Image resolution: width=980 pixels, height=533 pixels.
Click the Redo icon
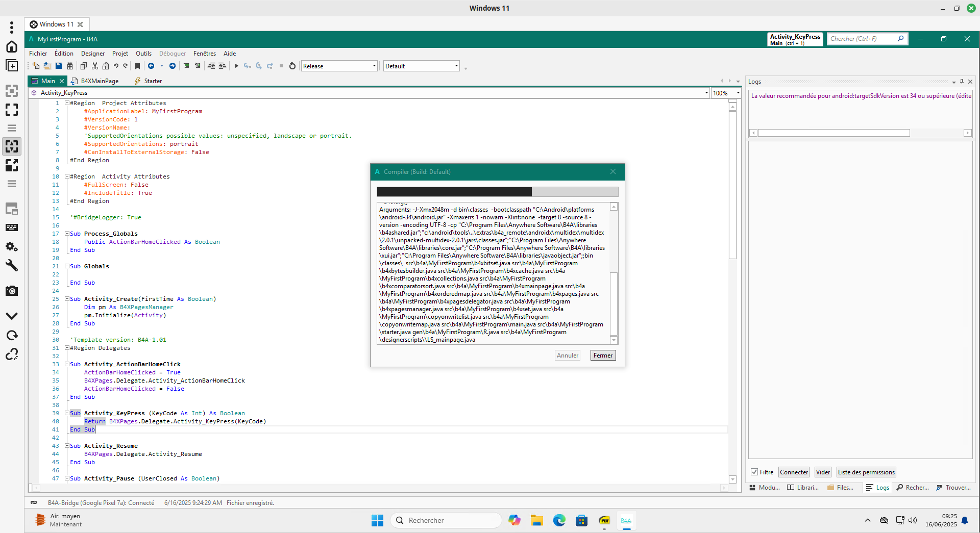click(x=126, y=66)
